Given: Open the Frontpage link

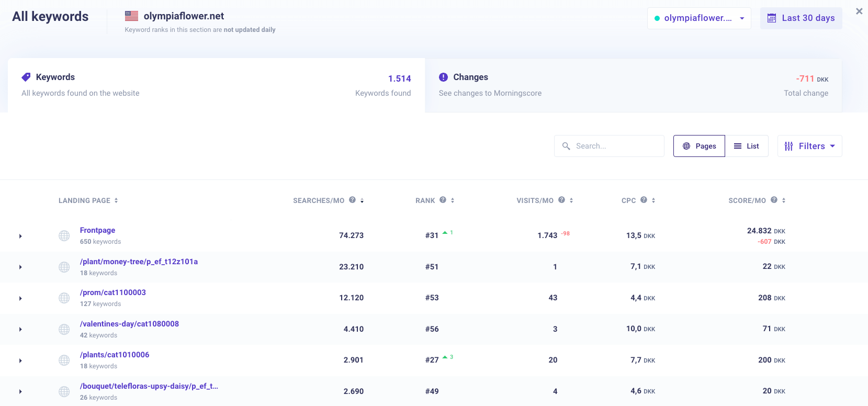Looking at the screenshot, I should 97,230.
